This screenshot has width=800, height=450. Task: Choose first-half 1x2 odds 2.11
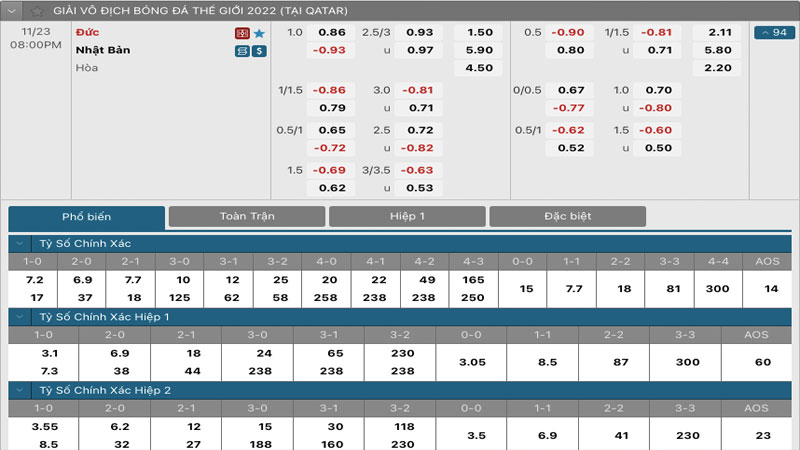(x=719, y=32)
